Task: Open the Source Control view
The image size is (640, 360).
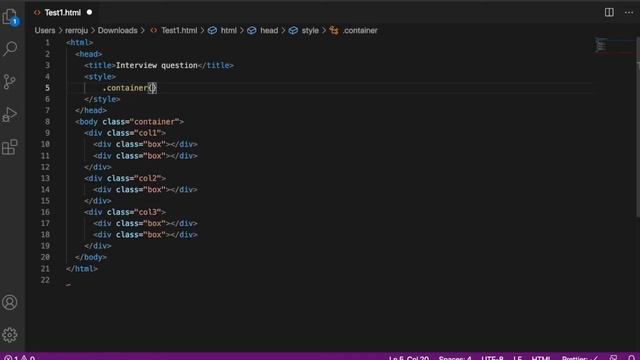Action: click(10, 82)
